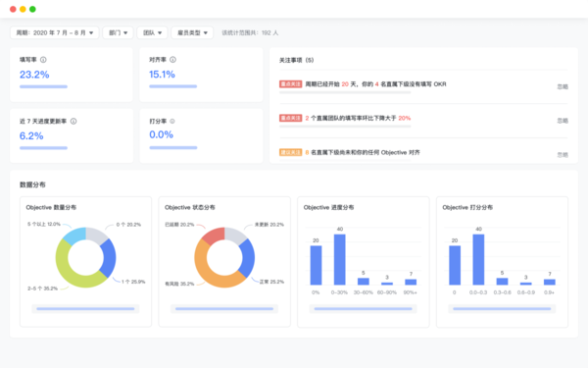588x368 pixels.
Task: Click the 数据分布 section heading
Action: pos(32,184)
